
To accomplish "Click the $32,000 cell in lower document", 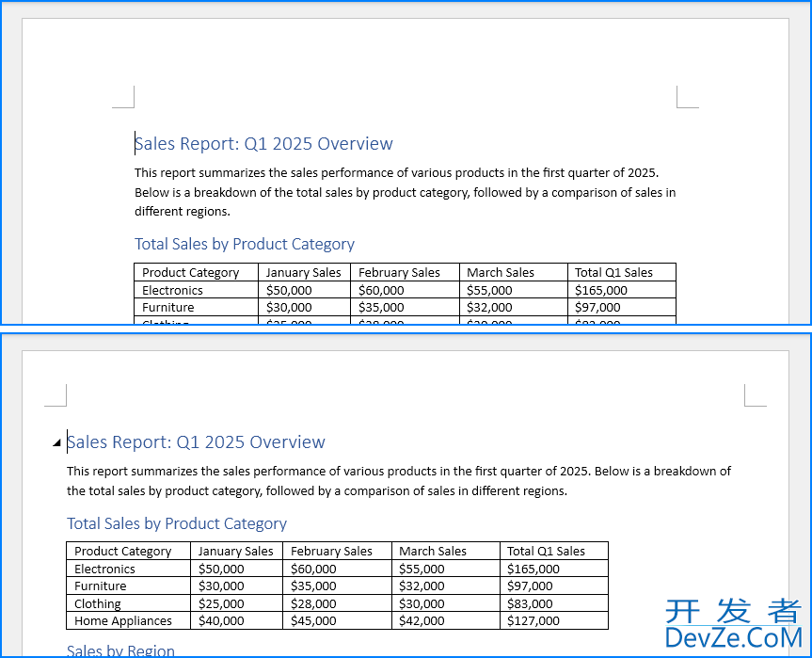I will pyautogui.click(x=446, y=586).
